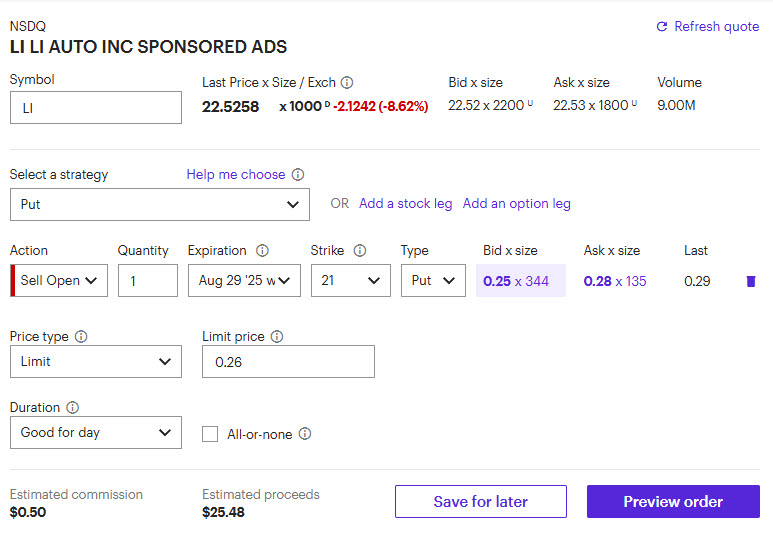Viewport: 773px width, 533px height.
Task: Enable the All-or-none checkbox
Action: pyautogui.click(x=210, y=434)
